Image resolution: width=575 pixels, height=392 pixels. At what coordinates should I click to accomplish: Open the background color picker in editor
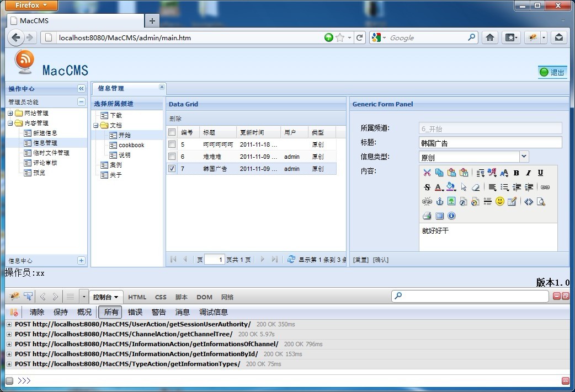click(x=451, y=187)
